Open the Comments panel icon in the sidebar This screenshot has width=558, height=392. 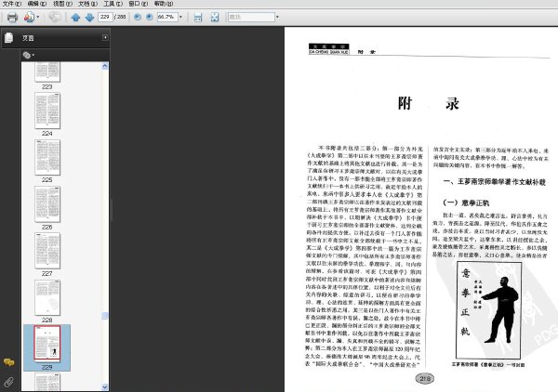[9, 362]
